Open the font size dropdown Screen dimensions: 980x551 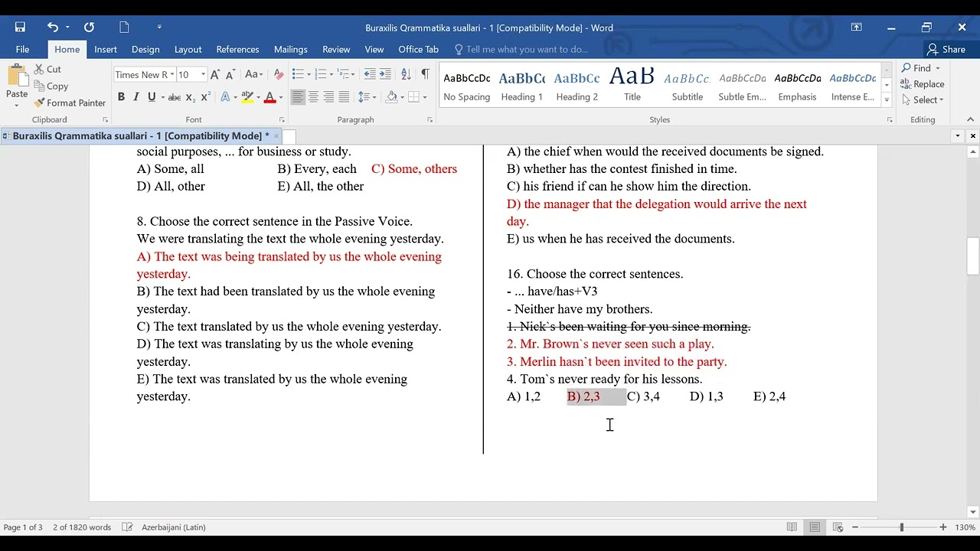pyautogui.click(x=203, y=74)
